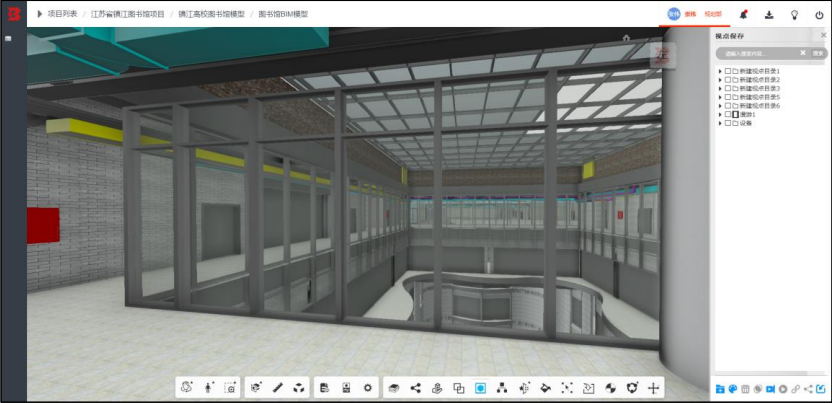This screenshot has height=403, width=832.
Task: Click the view cube face
Action: 663,54
